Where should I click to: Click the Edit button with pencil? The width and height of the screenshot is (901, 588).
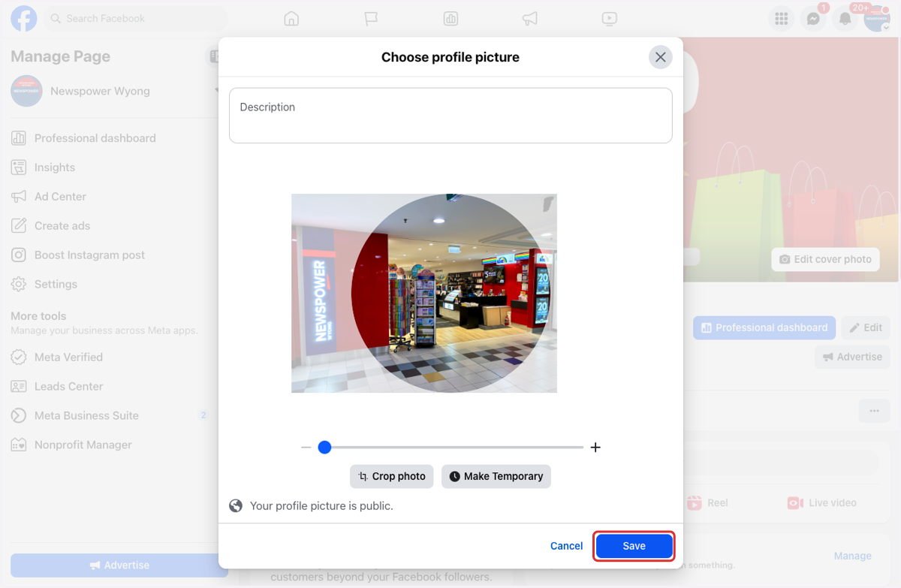click(866, 327)
